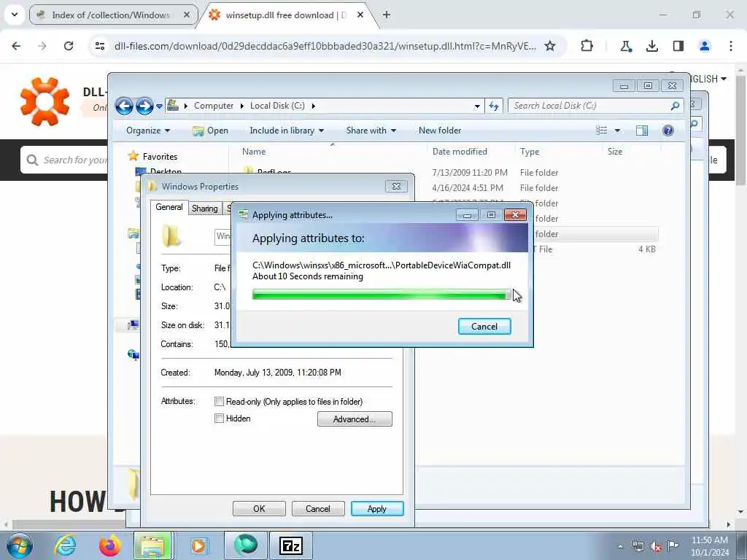Toggle the preview pane icon
This screenshot has width=747, height=560.
point(642,131)
